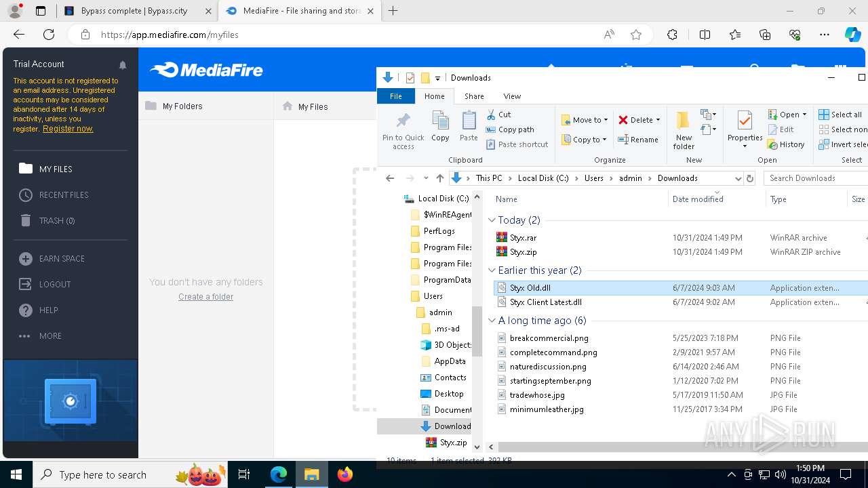Refresh the Downloads folder view
The height and width of the screenshot is (488, 868).
point(750,178)
